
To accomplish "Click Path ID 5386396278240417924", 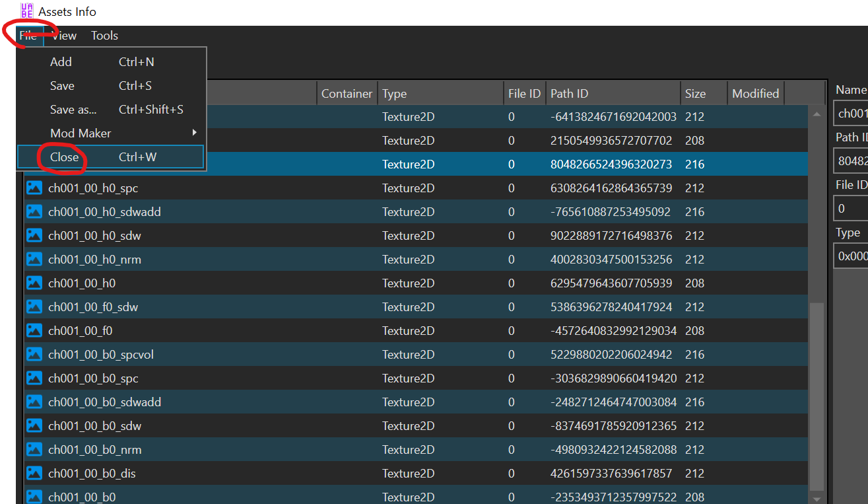I will click(611, 307).
